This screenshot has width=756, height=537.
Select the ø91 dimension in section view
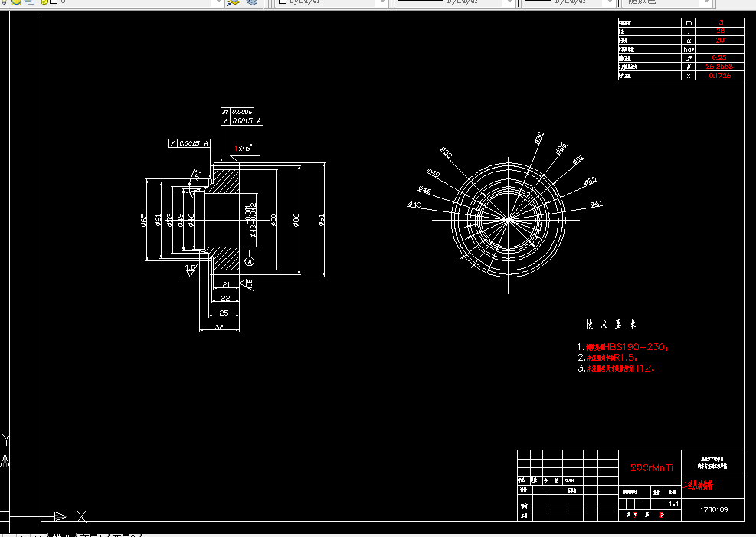tap(322, 220)
